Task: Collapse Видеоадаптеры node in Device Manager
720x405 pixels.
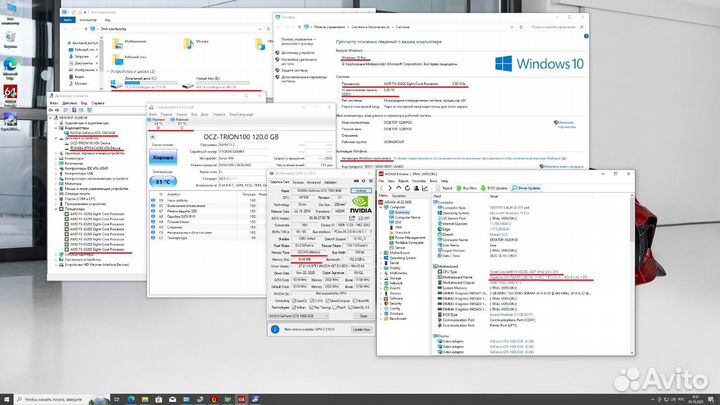Action: [56, 128]
